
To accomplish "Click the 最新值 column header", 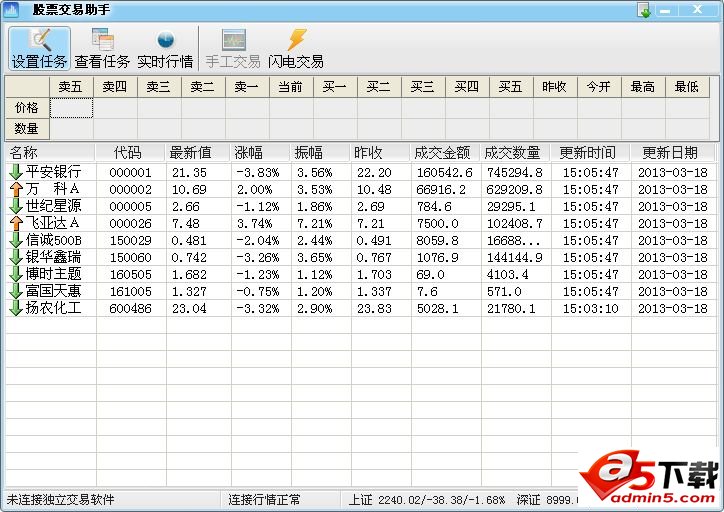I will (x=196, y=153).
